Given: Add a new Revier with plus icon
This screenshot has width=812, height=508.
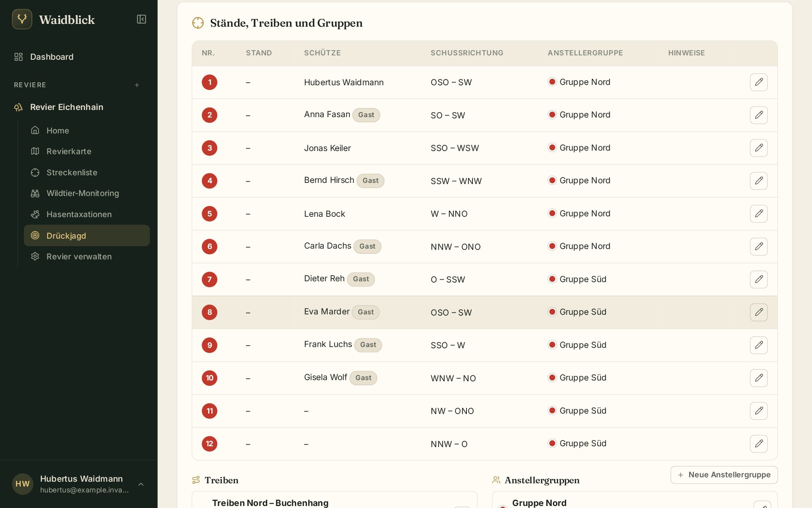Looking at the screenshot, I should [137, 85].
